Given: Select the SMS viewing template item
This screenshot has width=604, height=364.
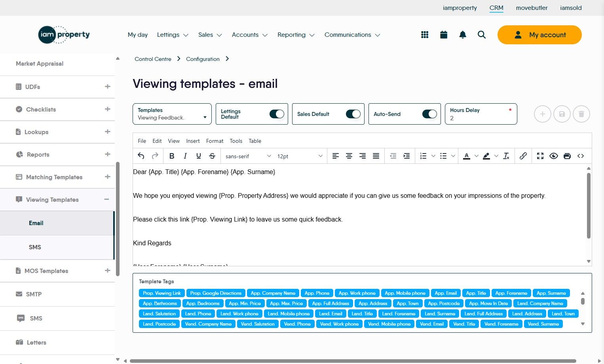Looking at the screenshot, I should [57, 247].
